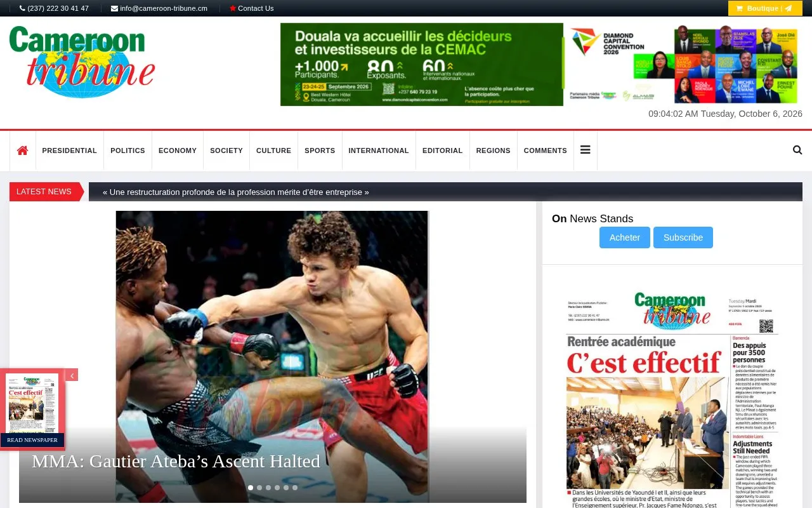The height and width of the screenshot is (508, 812).
Task: Open the SOCIETY menu section
Action: [226, 150]
